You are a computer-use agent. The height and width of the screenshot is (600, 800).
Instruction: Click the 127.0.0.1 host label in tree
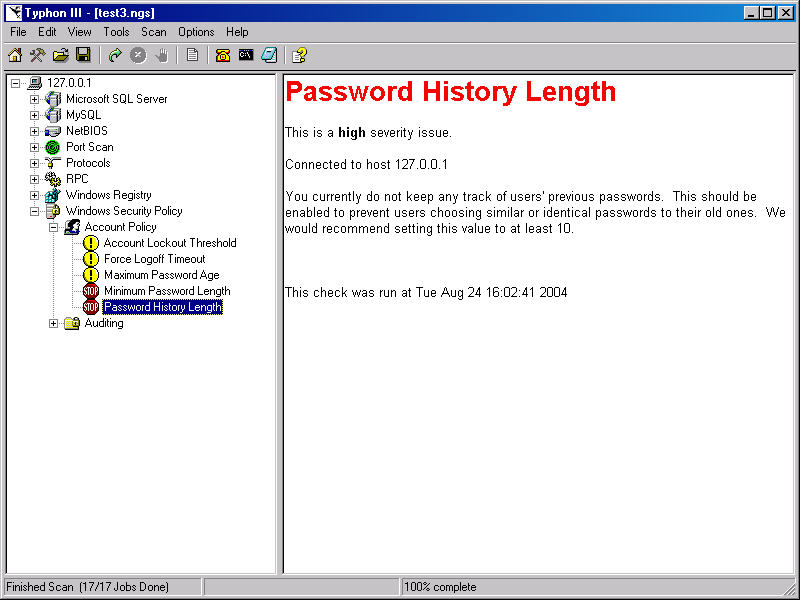click(69, 83)
